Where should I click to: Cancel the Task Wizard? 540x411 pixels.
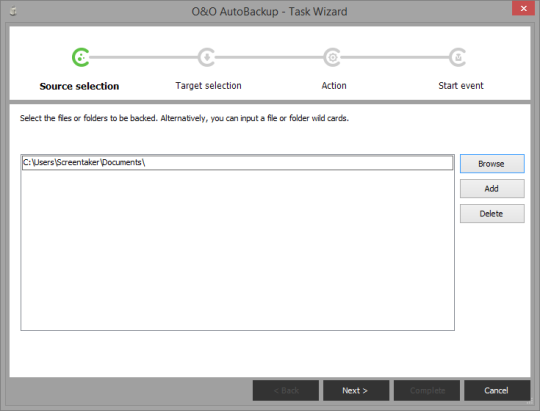coord(497,390)
